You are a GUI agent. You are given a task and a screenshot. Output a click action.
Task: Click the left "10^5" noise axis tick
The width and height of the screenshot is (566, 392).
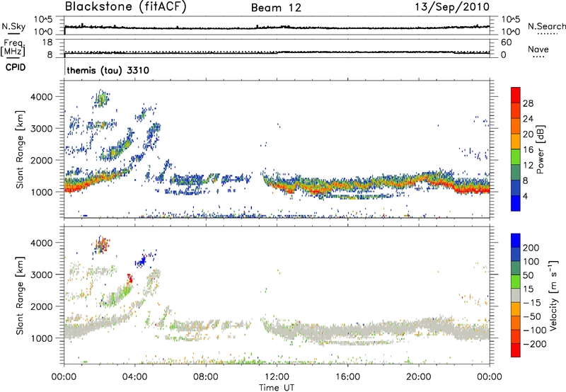coord(43,20)
